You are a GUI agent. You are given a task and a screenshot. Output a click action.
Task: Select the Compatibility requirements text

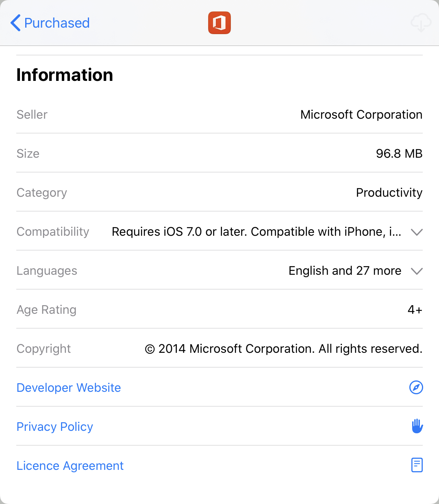pyautogui.click(x=256, y=231)
